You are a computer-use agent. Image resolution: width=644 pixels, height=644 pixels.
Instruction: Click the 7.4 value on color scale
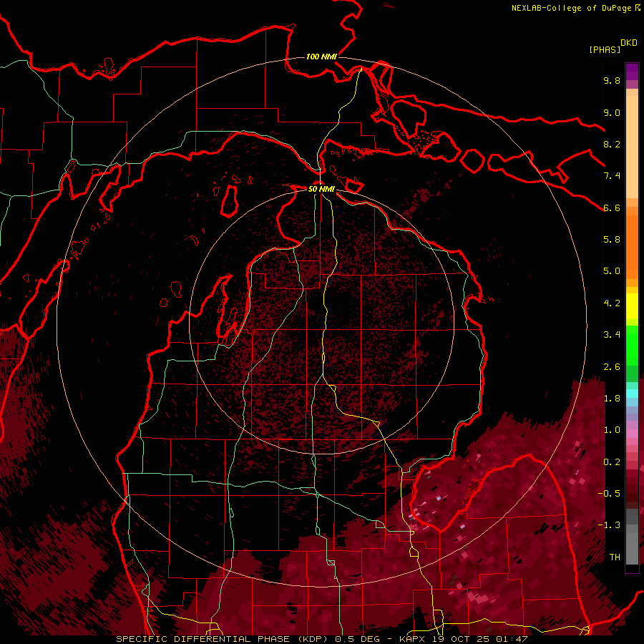tap(612, 176)
